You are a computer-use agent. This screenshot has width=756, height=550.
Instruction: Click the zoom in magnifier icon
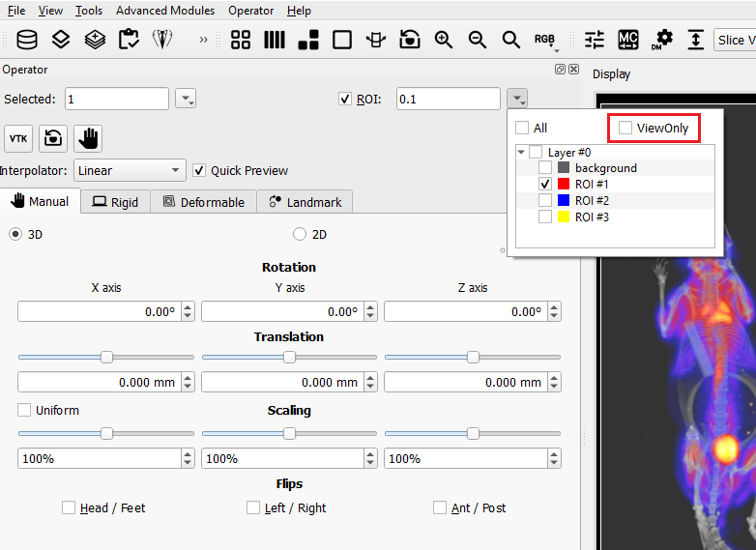(x=444, y=40)
